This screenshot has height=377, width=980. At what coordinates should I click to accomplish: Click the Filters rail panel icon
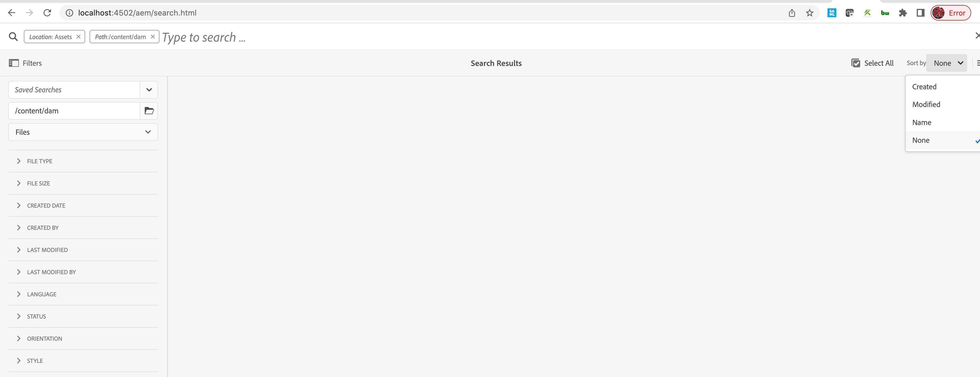(14, 63)
